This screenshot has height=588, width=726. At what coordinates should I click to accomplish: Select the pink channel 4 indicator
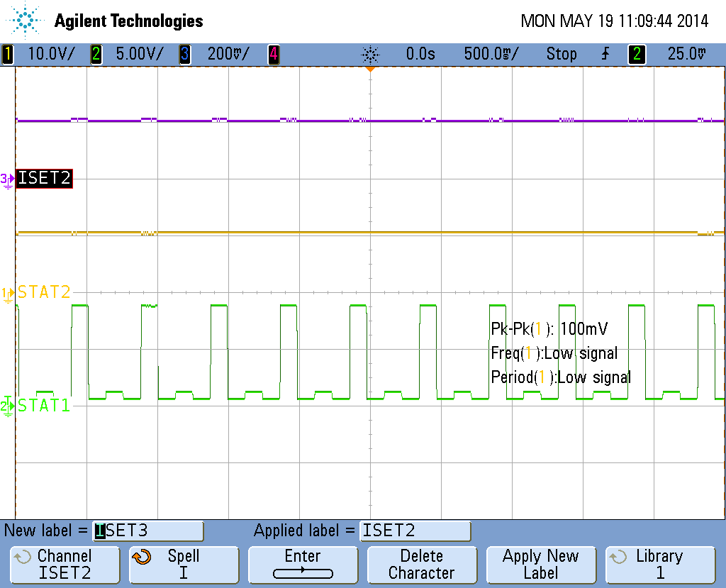[274, 54]
